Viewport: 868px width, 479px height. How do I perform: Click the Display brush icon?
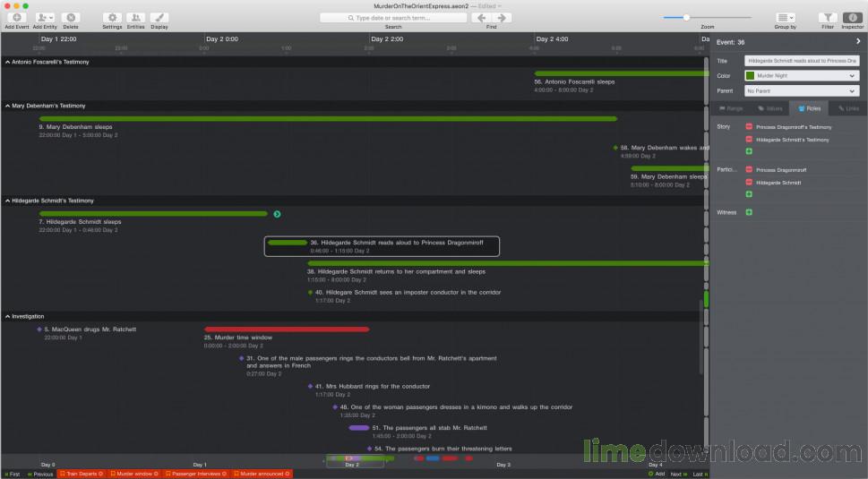point(159,18)
